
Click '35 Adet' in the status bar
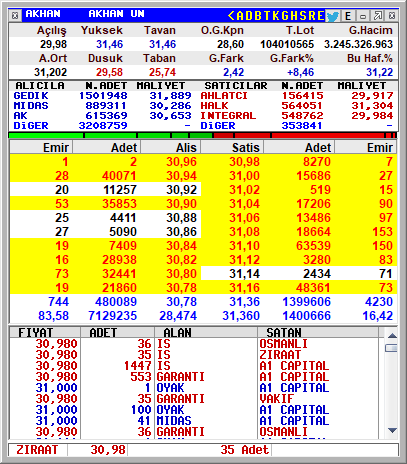(244, 450)
